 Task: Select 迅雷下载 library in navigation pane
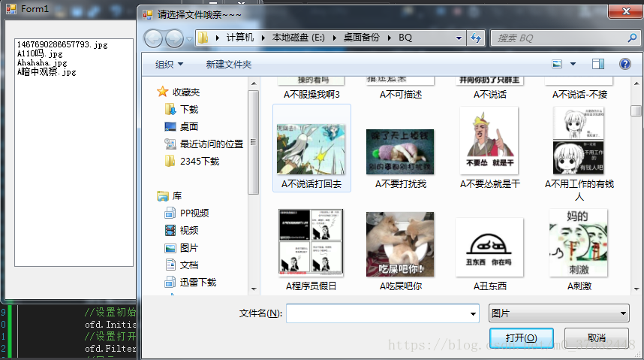(198, 283)
